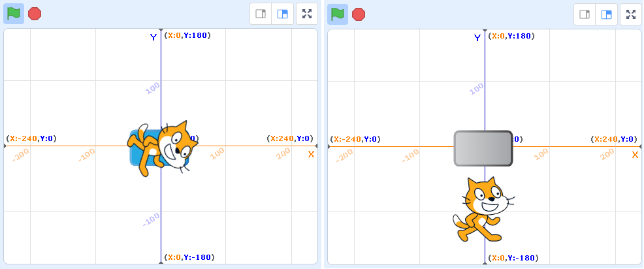Click the green flag in left stage
The image size is (644, 269).
[x=14, y=14]
